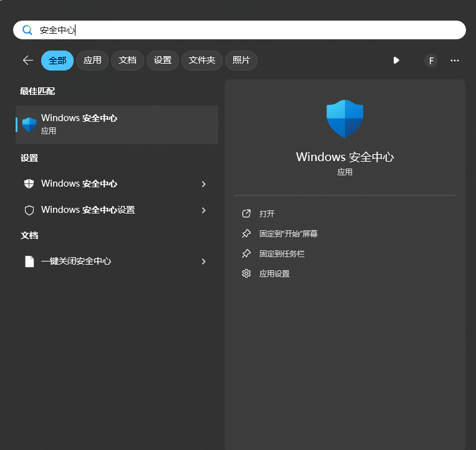The image size is (476, 450).
Task: Click 打开 to launch Windows 安全中心
Action: [x=267, y=213]
